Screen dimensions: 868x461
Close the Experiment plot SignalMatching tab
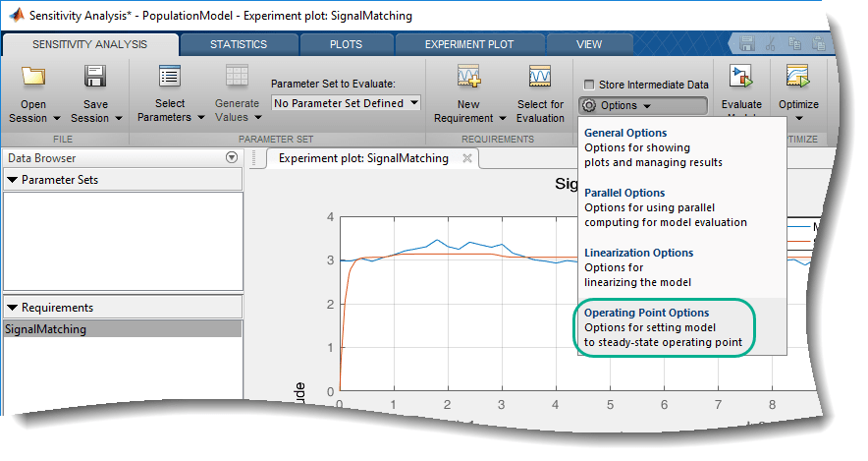467,158
